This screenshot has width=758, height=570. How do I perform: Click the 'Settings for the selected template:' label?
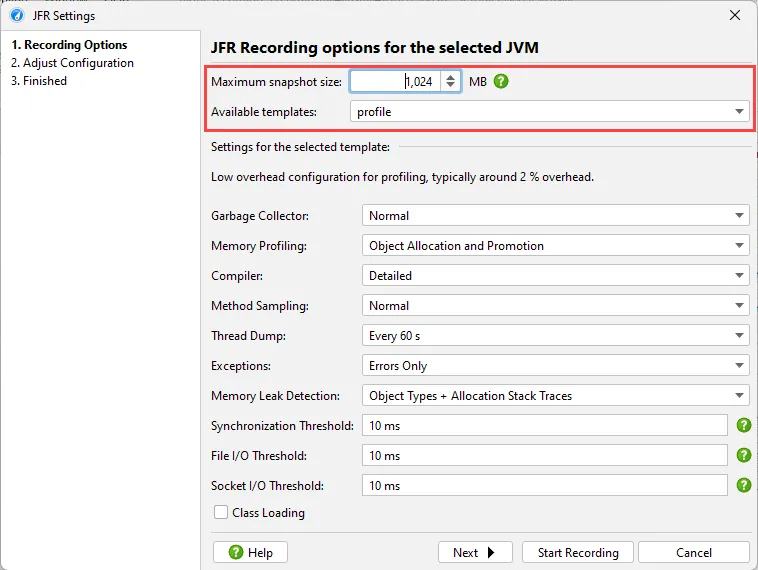coord(300,146)
